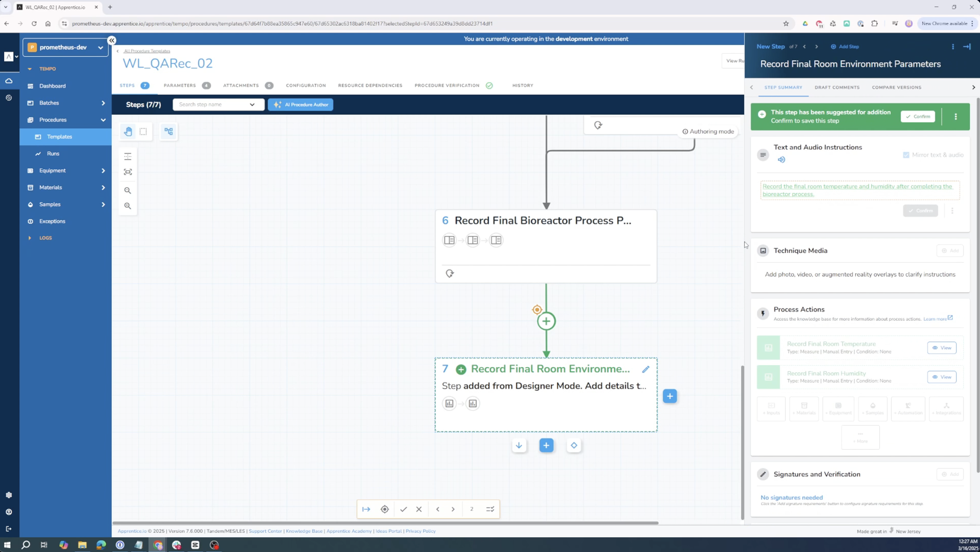This screenshot has height=552, width=980.
Task: Click the orange target marker on connector
Action: click(x=537, y=310)
